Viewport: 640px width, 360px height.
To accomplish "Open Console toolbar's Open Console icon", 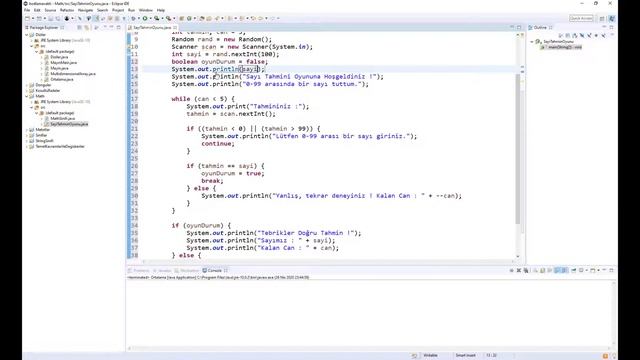I will tap(593, 270).
